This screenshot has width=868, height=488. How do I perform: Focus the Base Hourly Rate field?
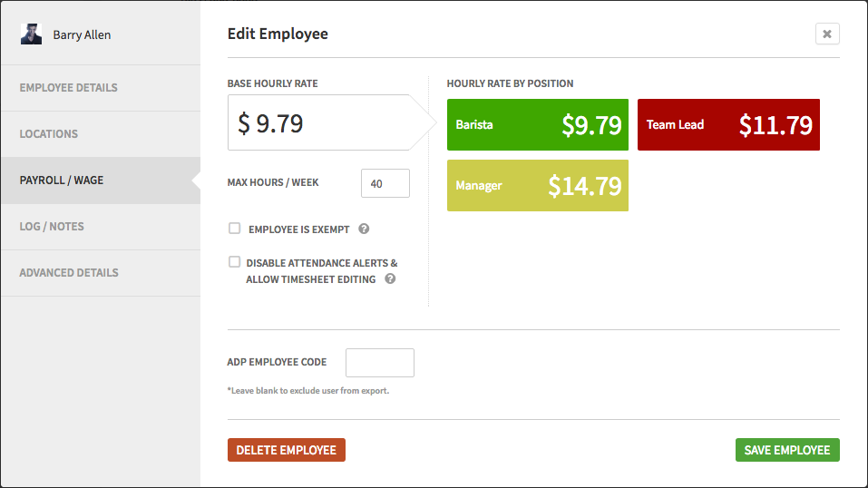(317, 123)
